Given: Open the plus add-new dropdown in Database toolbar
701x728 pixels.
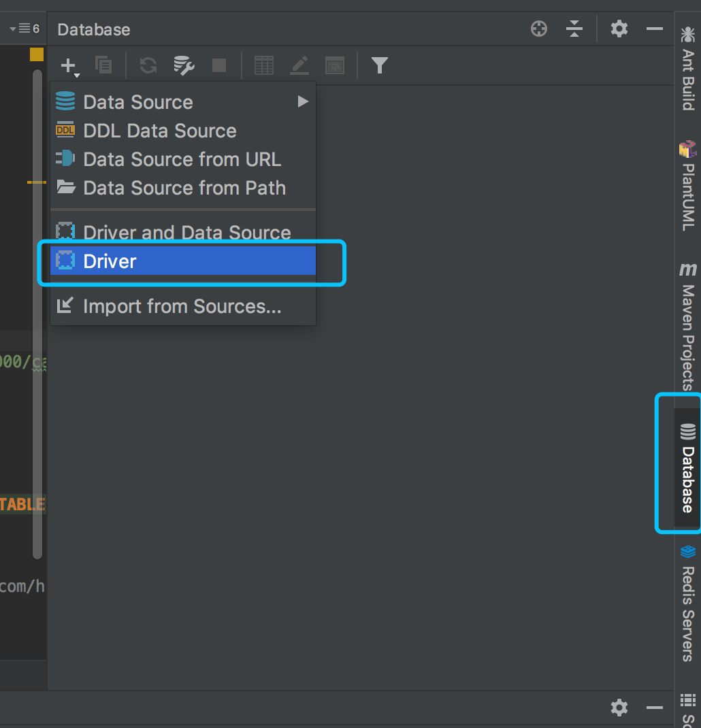Looking at the screenshot, I should pos(69,66).
